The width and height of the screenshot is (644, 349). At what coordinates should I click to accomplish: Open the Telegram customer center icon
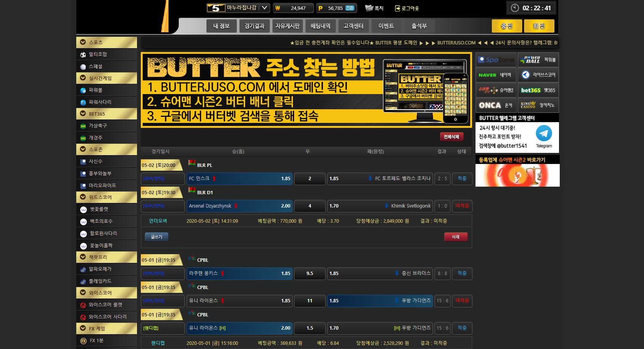click(x=543, y=134)
